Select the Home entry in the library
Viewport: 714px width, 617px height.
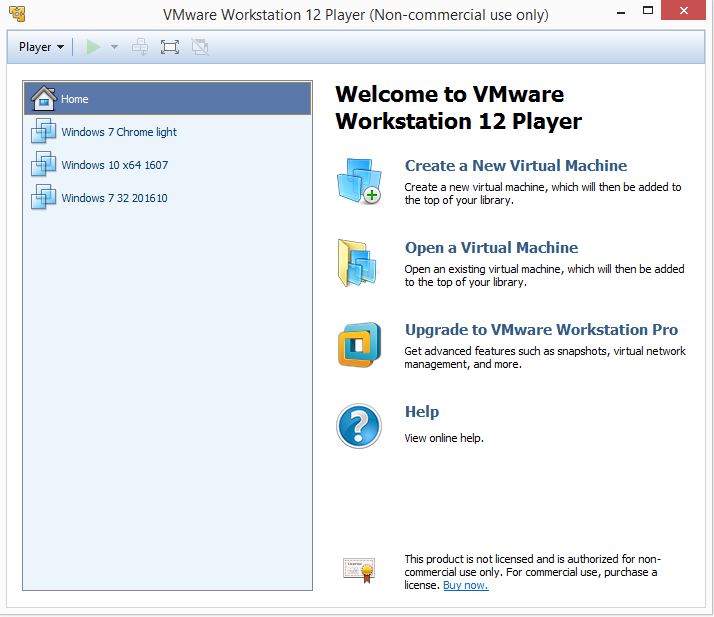(168, 98)
